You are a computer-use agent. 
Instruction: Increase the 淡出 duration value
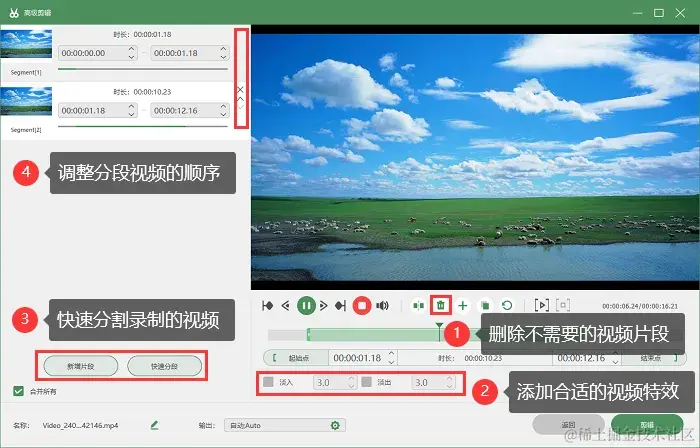[450, 379]
